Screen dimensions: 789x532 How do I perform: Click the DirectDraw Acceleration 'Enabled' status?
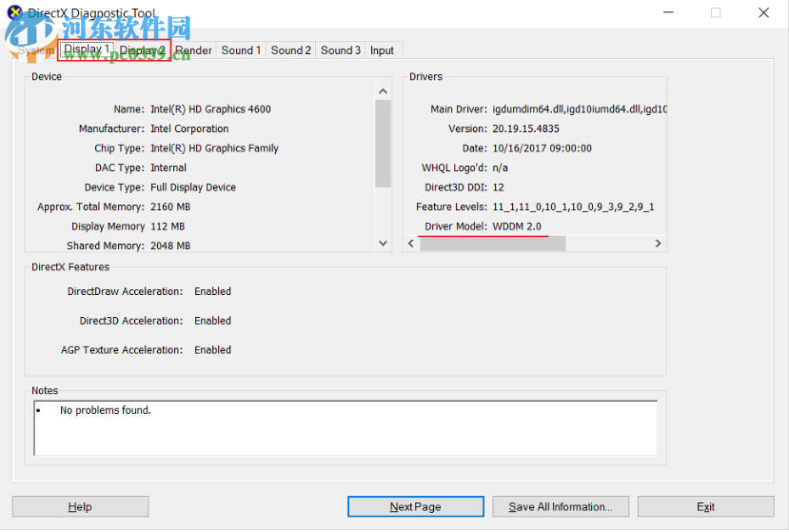pyautogui.click(x=213, y=291)
